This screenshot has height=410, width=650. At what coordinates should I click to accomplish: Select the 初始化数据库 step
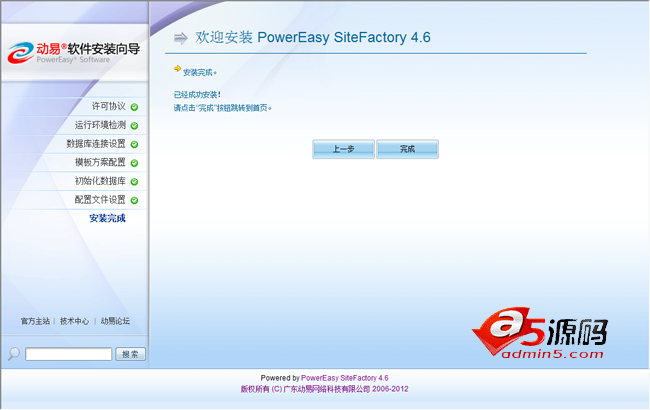tap(100, 181)
